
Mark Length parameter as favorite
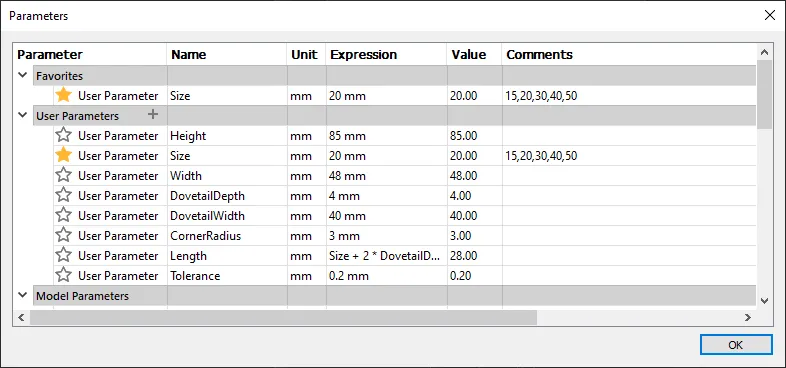tap(63, 256)
